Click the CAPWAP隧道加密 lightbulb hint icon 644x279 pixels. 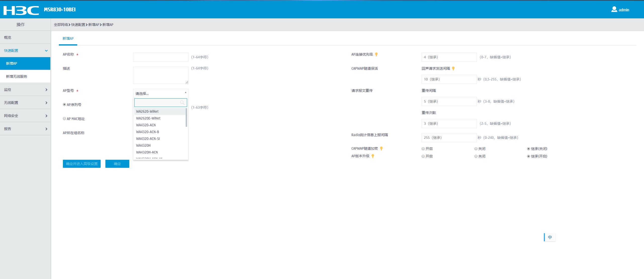tap(381, 149)
